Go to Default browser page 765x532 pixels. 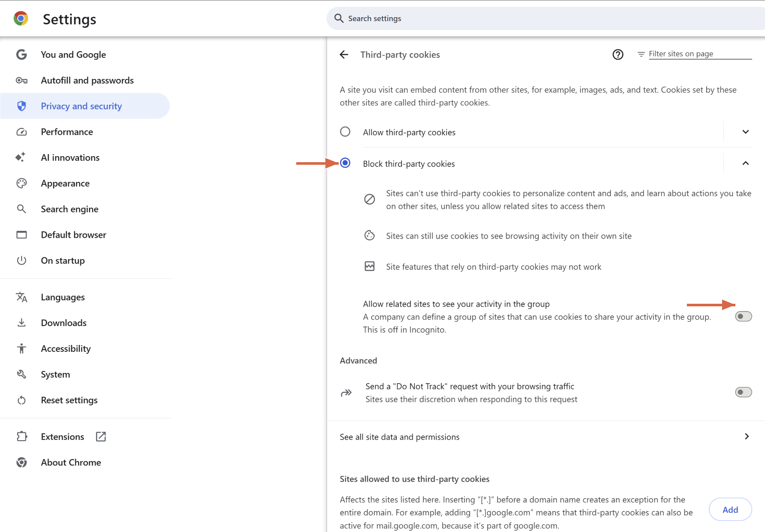pyautogui.click(x=85, y=235)
